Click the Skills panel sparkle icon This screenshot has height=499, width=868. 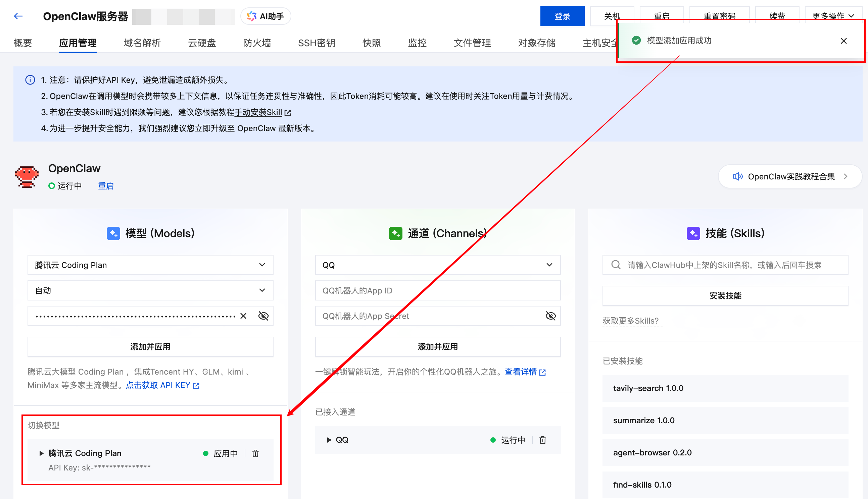coord(693,233)
